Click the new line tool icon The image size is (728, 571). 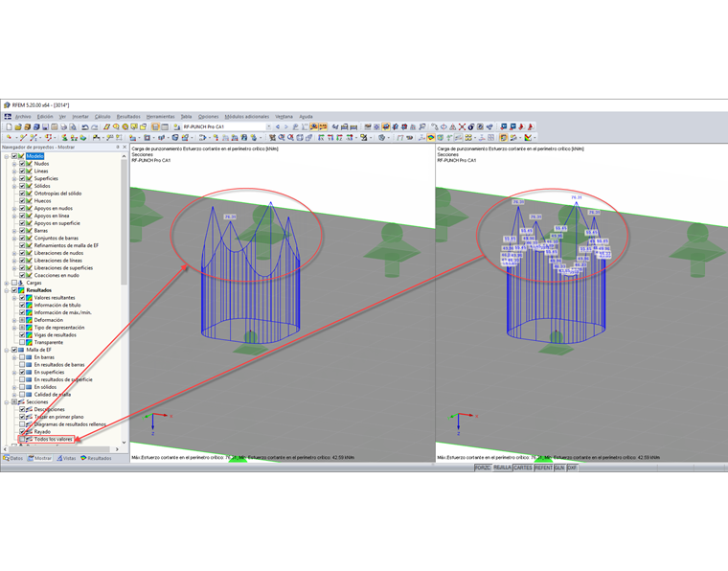(23, 137)
